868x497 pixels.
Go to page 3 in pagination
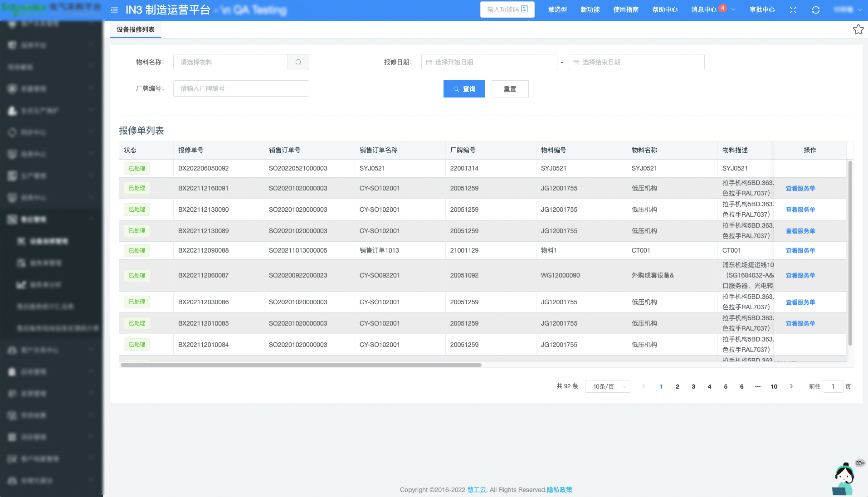693,386
